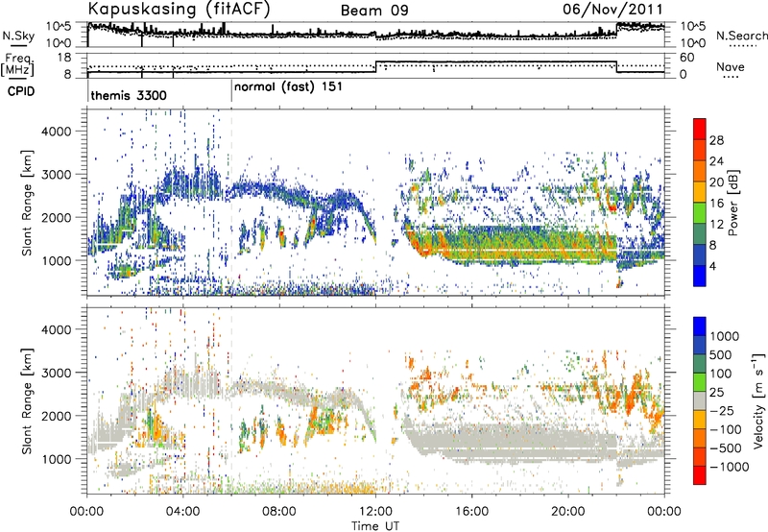768x532 pixels.
Task: Click the orange Velocity segment between -100 and -500
Action: tap(700, 438)
